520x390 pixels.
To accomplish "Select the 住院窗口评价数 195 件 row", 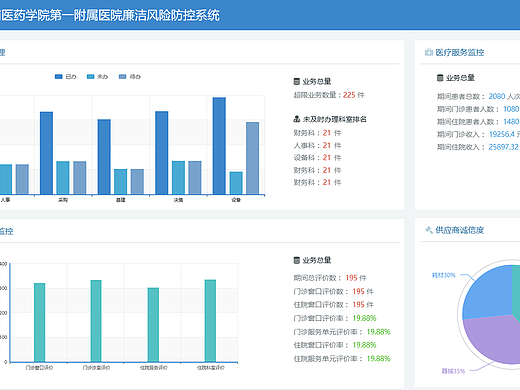I will pos(334,304).
